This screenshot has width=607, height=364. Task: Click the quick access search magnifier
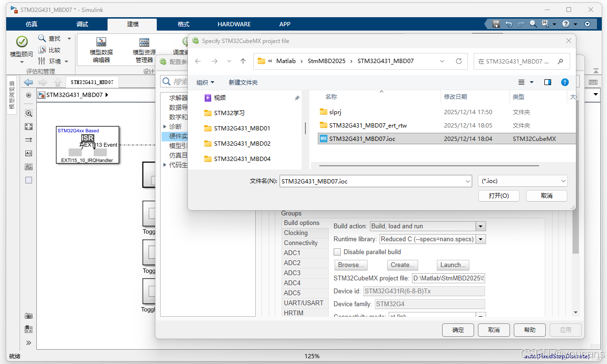(x=533, y=23)
